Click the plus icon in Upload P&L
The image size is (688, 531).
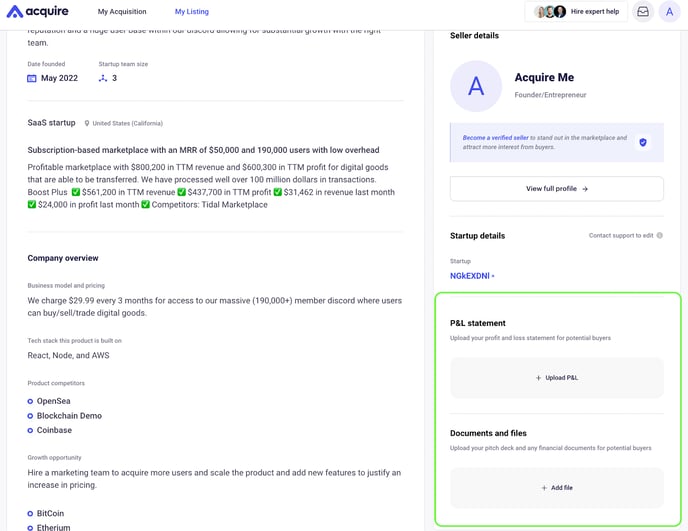pyautogui.click(x=538, y=378)
